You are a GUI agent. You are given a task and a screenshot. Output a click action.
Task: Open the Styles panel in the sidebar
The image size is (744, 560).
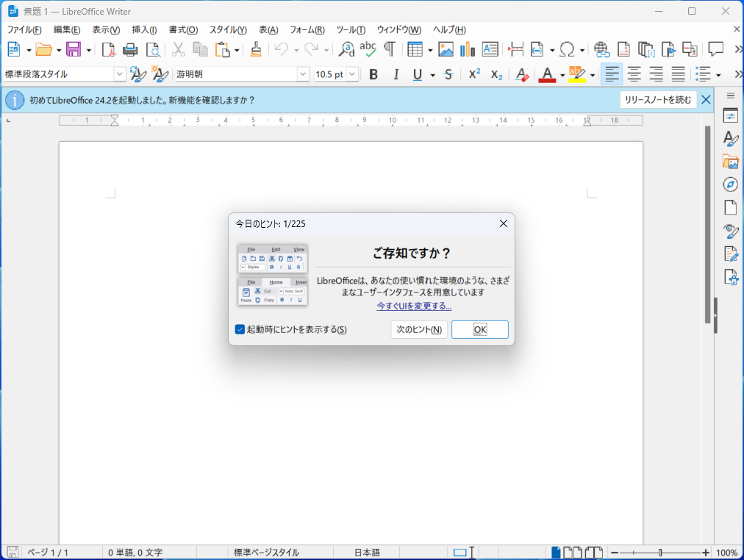(730, 139)
